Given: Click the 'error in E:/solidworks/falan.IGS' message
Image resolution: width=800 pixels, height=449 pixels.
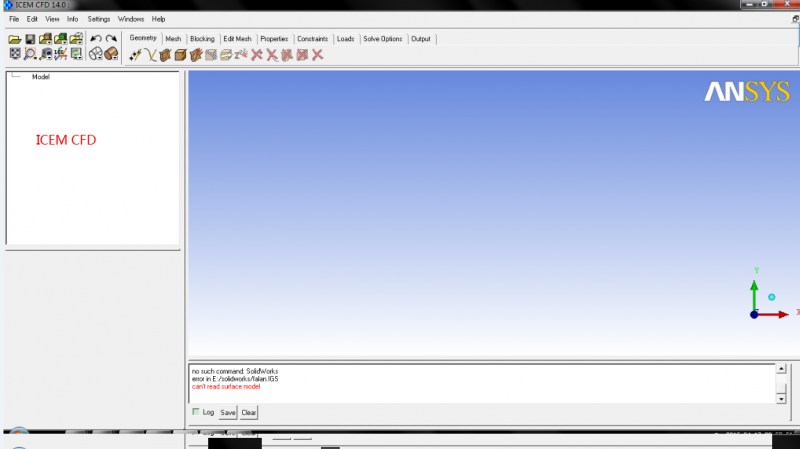Looking at the screenshot, I should [x=235, y=379].
